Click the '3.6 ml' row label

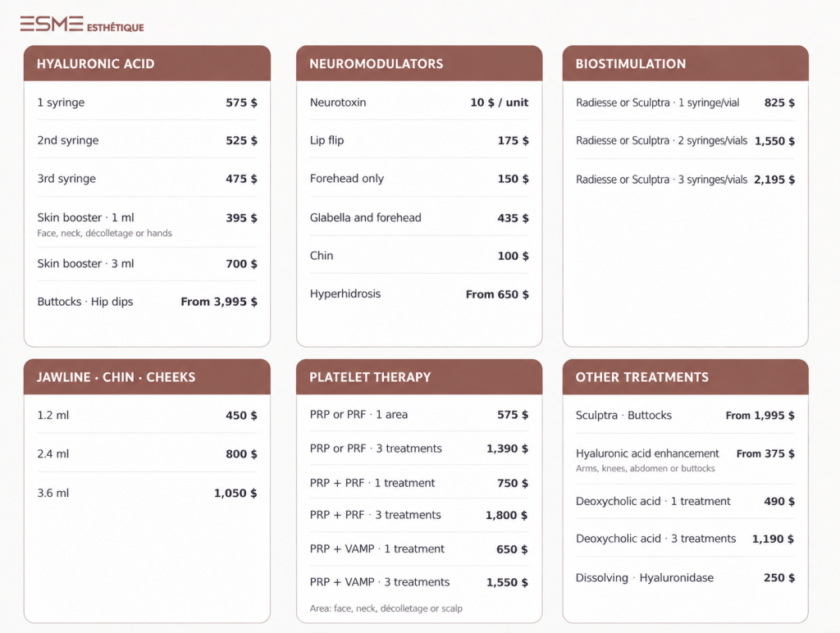tap(53, 493)
